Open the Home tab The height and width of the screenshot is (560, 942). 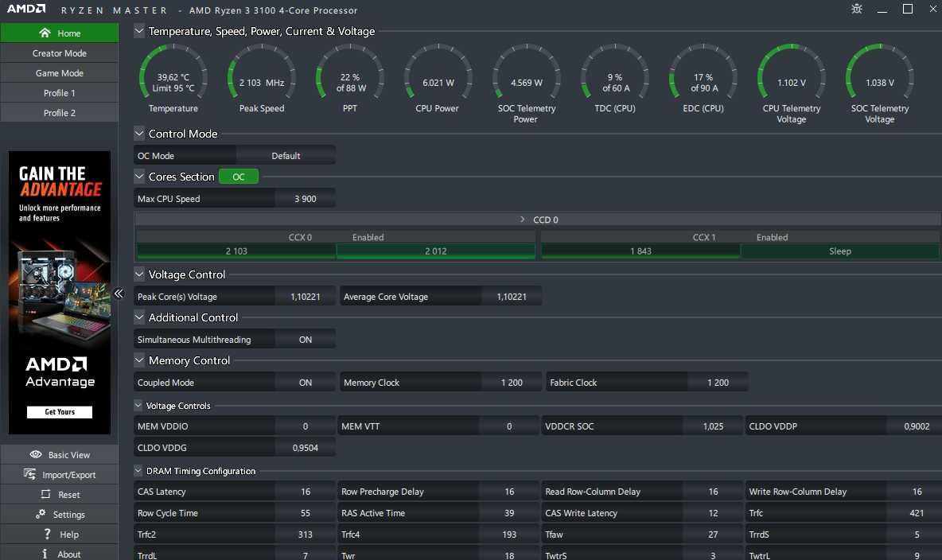(60, 33)
